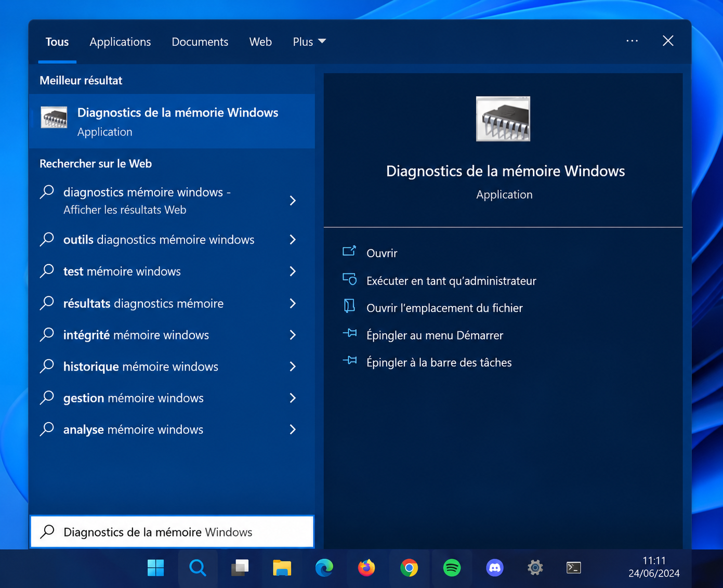Screen dimensions: 723x588
Task: Expand arrow for analyse mémoire windows
Action: (293, 429)
